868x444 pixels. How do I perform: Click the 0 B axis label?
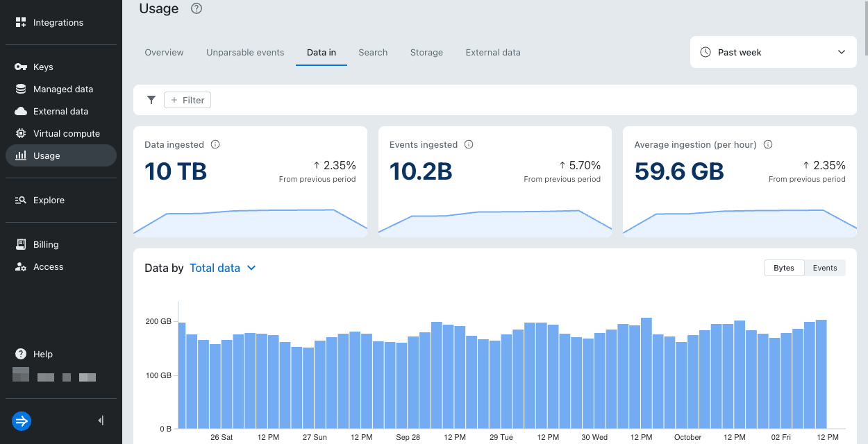(x=164, y=429)
